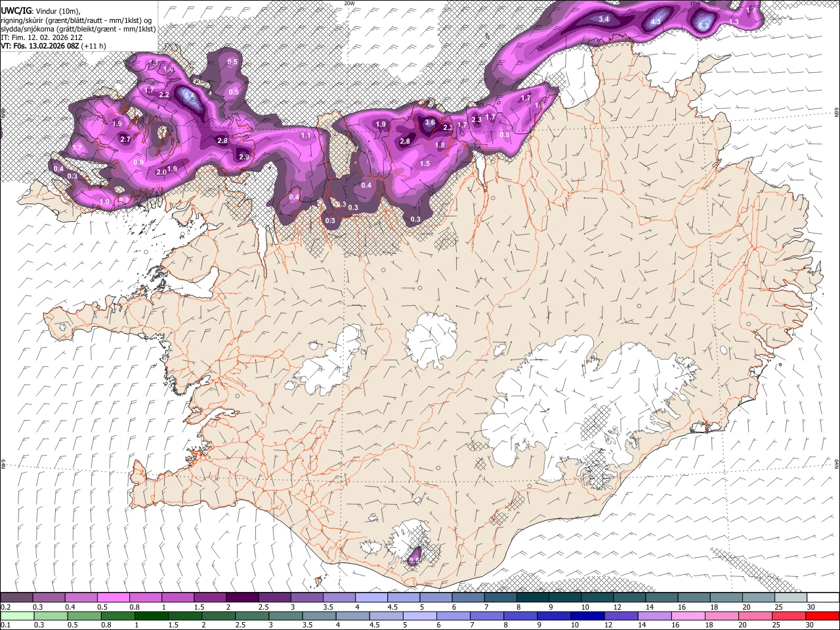Click the 1.5 precipitation value on the map
This screenshot has width=840, height=630.
click(x=425, y=163)
